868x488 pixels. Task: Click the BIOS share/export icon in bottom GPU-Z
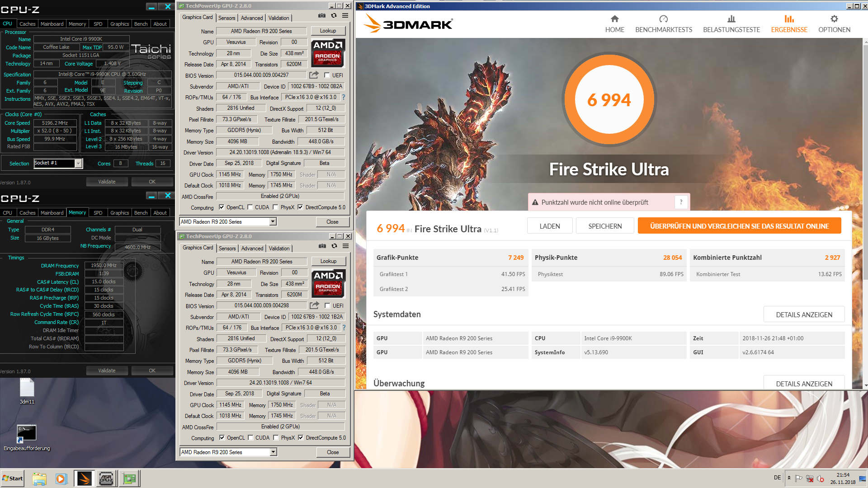314,305
